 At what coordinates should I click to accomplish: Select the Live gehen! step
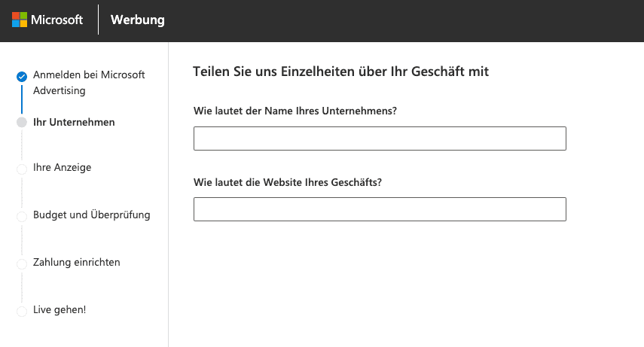tap(60, 309)
